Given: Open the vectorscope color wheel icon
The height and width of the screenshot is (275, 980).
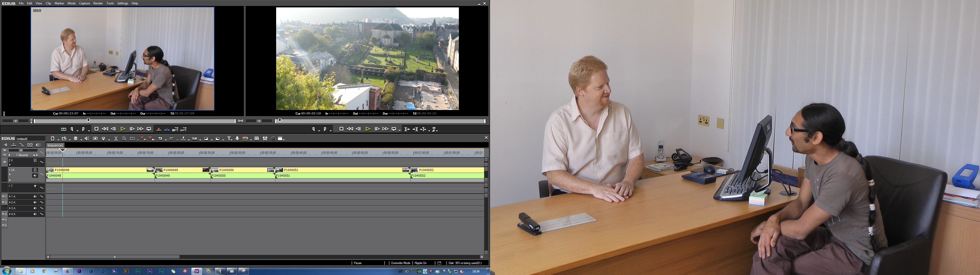Looking at the screenshot, I should point(273,139).
